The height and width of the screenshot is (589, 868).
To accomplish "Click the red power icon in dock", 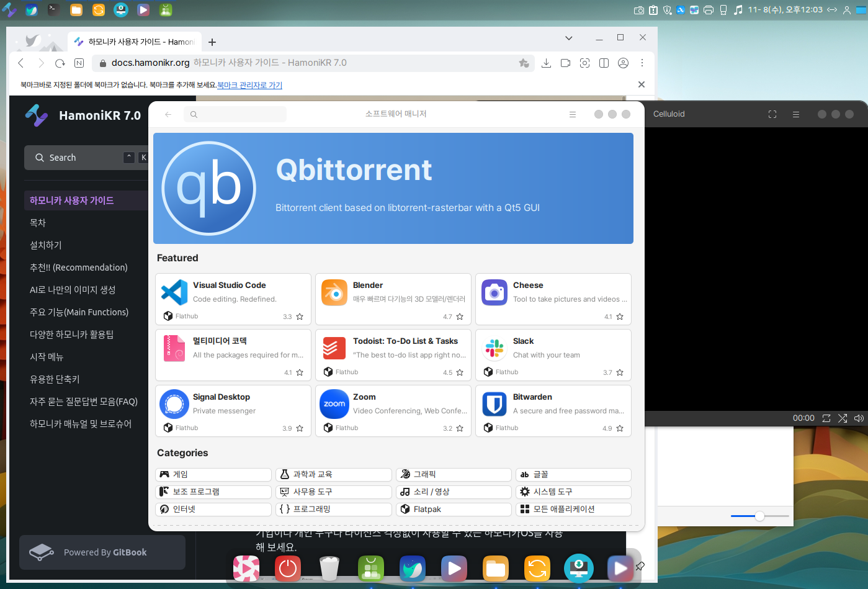I will 288,568.
